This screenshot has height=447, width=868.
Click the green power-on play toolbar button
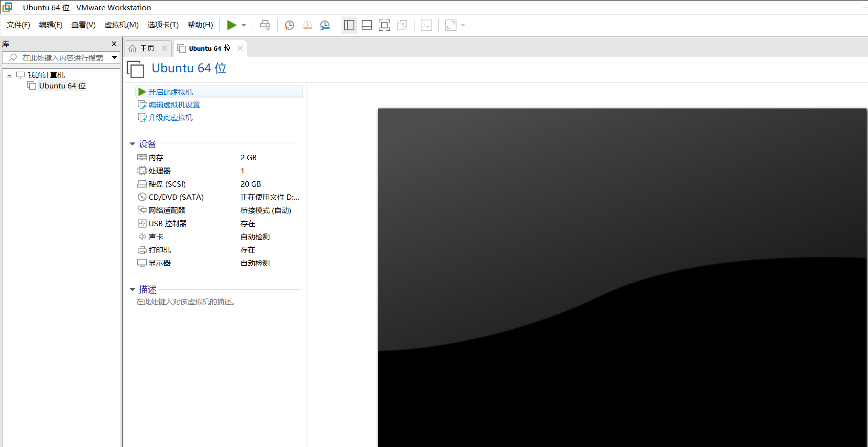[x=232, y=25]
